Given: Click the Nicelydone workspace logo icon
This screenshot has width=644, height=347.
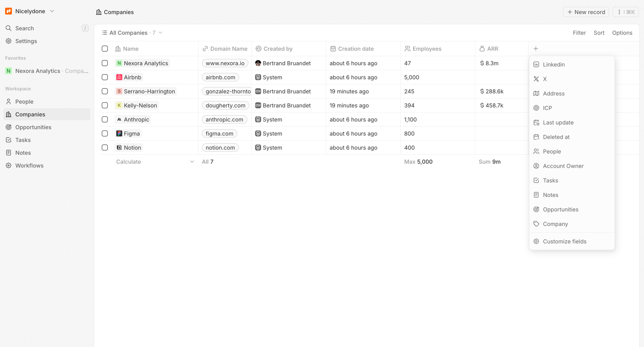Looking at the screenshot, I should point(9,11).
